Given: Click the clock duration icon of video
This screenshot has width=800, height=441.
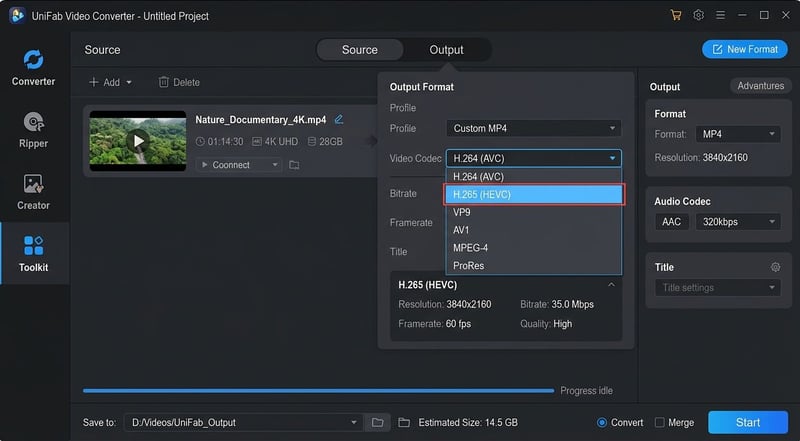Looking at the screenshot, I should 200,141.
